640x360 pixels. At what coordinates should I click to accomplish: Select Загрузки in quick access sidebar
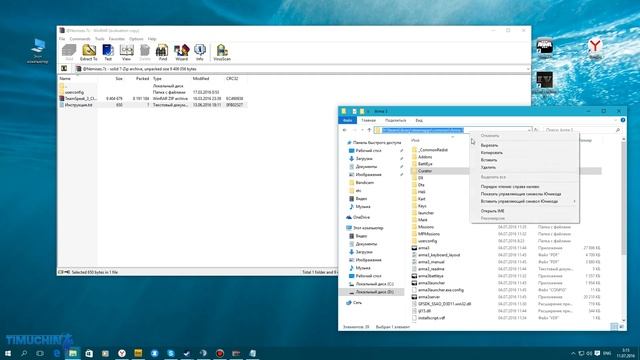point(364,158)
